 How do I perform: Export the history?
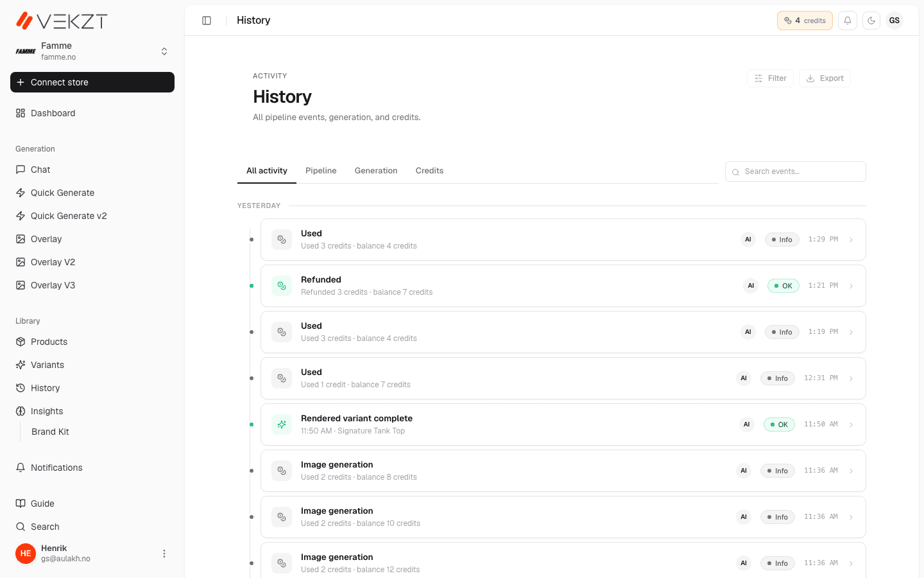[x=825, y=78]
